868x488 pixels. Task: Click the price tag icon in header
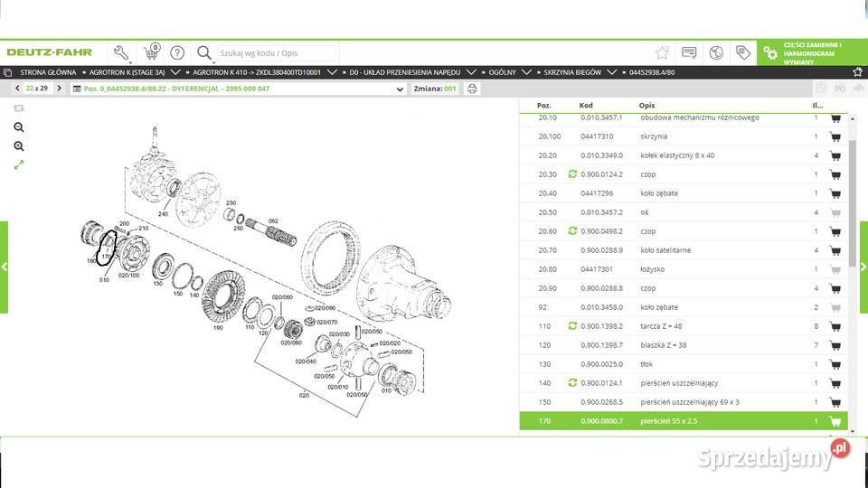(743, 52)
